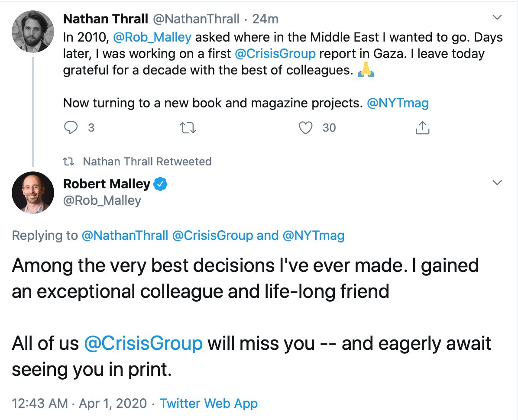Click @NYTmag in the 'Replying to' line
518x420 pixels.
pyautogui.click(x=314, y=236)
